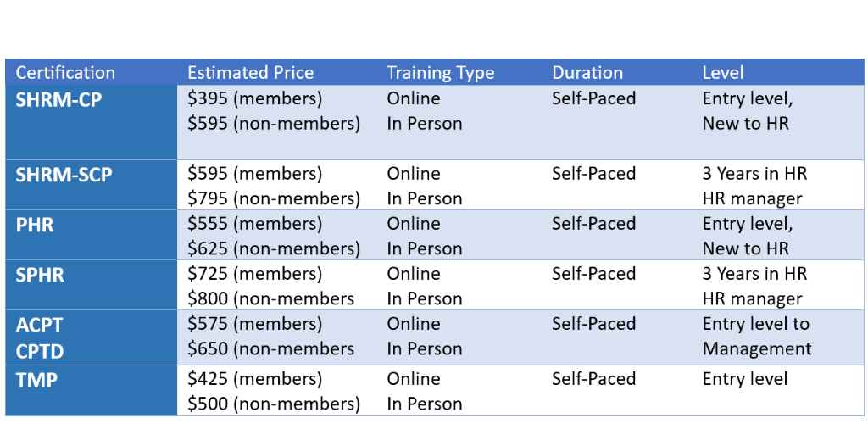Select the Training Type column header
This screenshot has width=868, height=446.
(440, 73)
